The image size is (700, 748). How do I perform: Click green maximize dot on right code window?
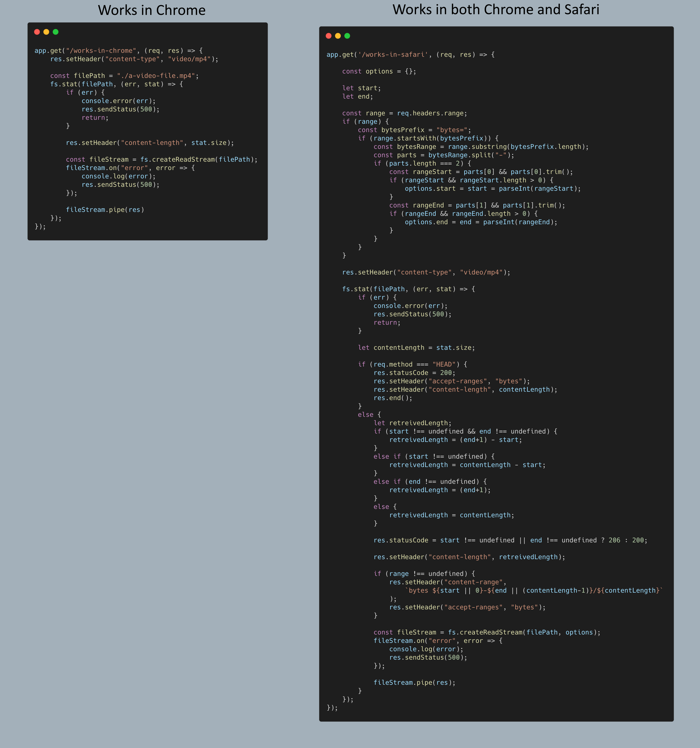pyautogui.click(x=347, y=36)
